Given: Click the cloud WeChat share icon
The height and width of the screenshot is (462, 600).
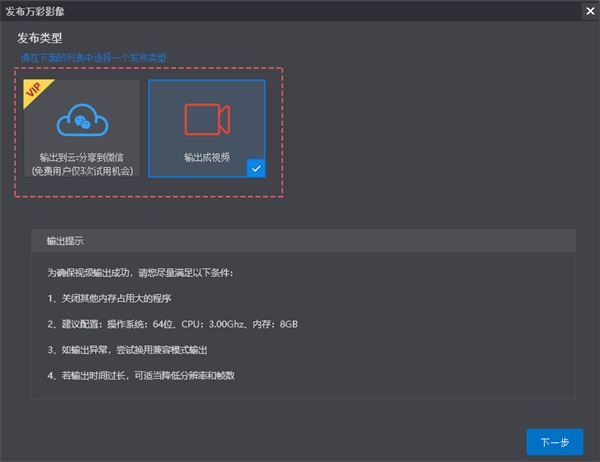Looking at the screenshot, I should (82, 122).
